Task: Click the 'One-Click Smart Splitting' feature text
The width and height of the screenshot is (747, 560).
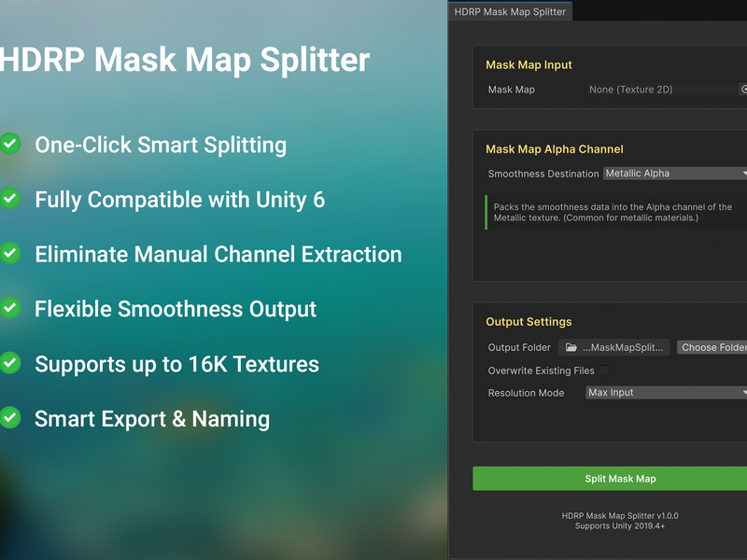Action: click(161, 145)
